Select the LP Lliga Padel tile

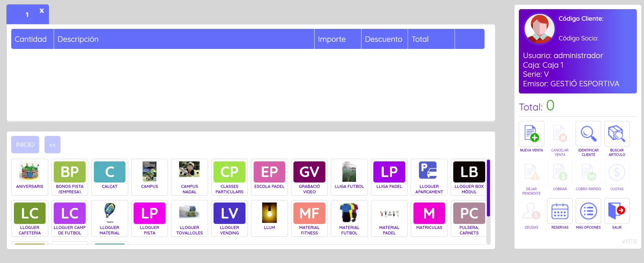pyautogui.click(x=389, y=177)
